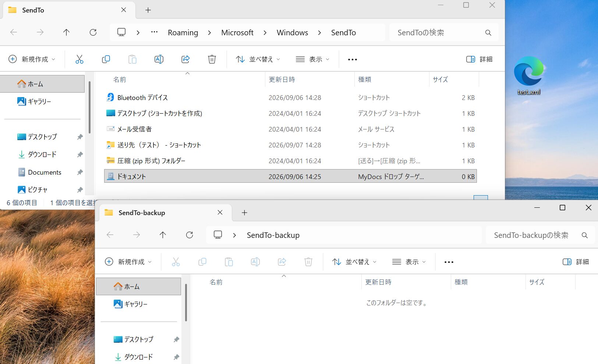Click Delete trash icon in SendTo window

pyautogui.click(x=212, y=59)
